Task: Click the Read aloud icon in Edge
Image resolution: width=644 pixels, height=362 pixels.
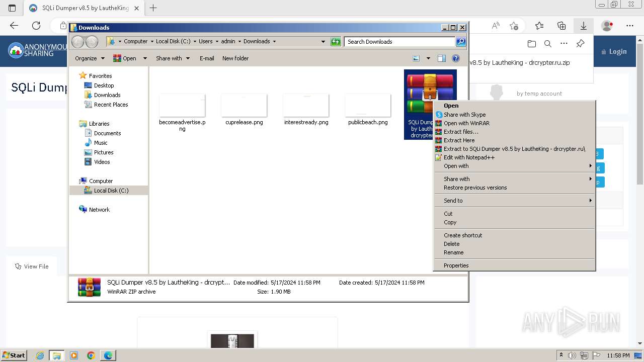Action: tap(496, 25)
